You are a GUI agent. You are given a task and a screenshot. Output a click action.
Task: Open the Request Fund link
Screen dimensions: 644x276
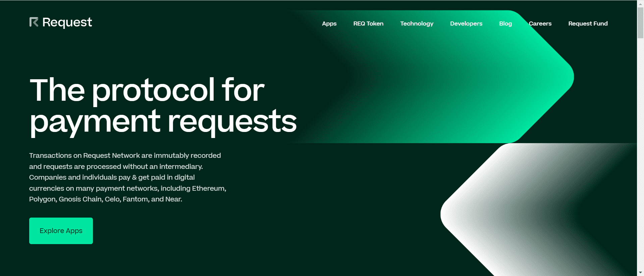pyautogui.click(x=588, y=24)
